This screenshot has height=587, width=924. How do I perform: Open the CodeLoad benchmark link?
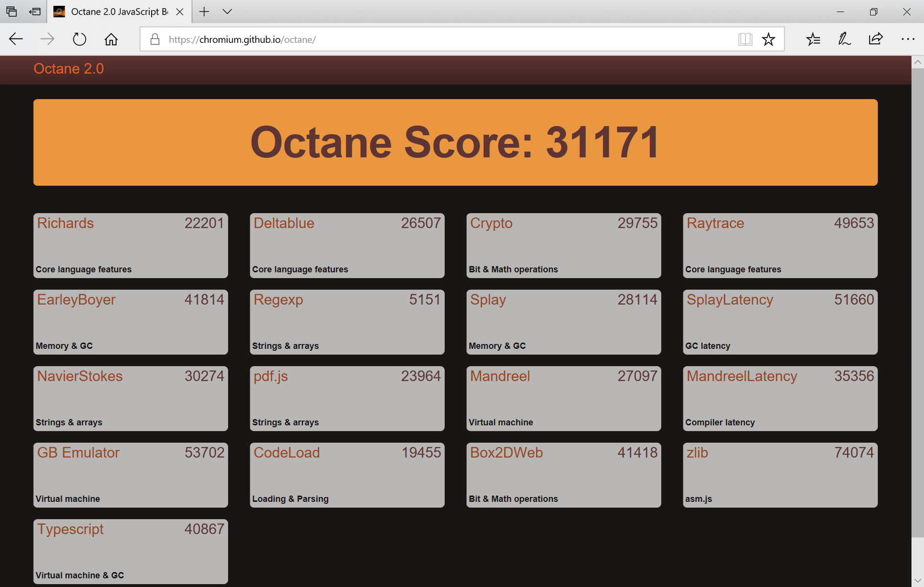tap(287, 452)
